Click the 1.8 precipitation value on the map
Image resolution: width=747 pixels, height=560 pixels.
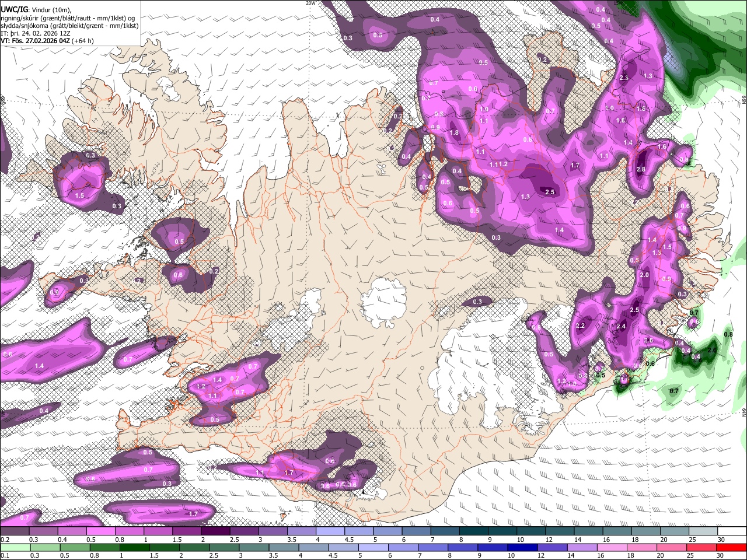[455, 133]
